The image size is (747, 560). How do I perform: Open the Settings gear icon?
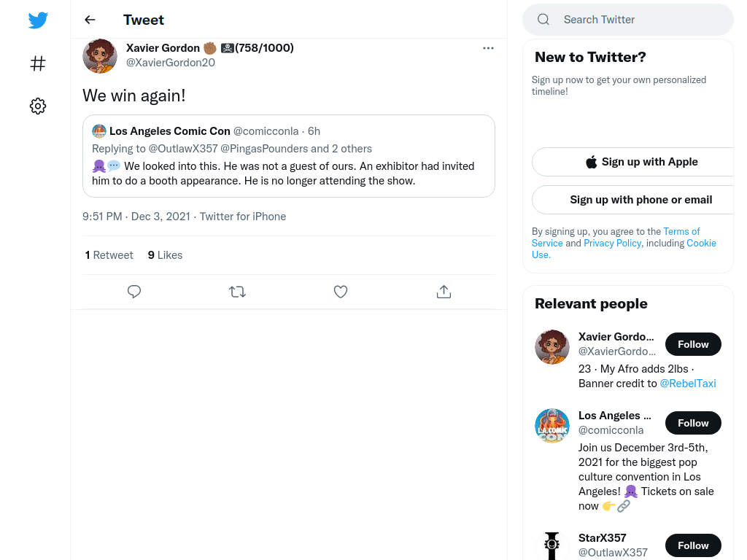click(x=38, y=106)
